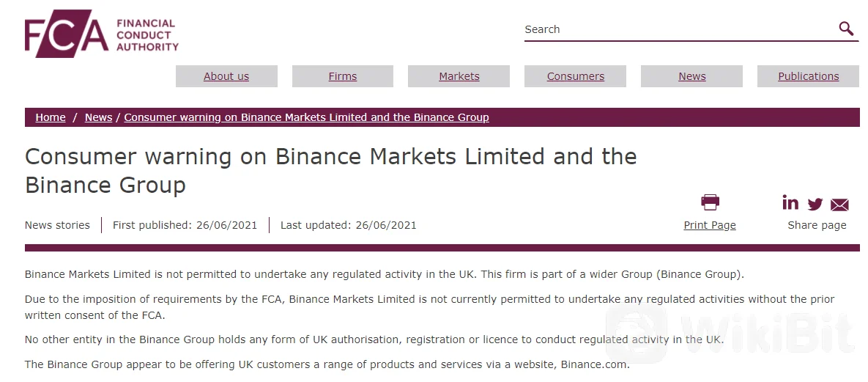Click the Home breadcrumb link
This screenshot has width=868, height=382.
click(x=51, y=117)
